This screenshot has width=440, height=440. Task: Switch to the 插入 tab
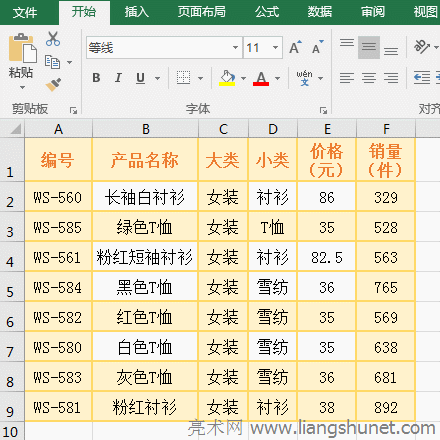click(137, 12)
